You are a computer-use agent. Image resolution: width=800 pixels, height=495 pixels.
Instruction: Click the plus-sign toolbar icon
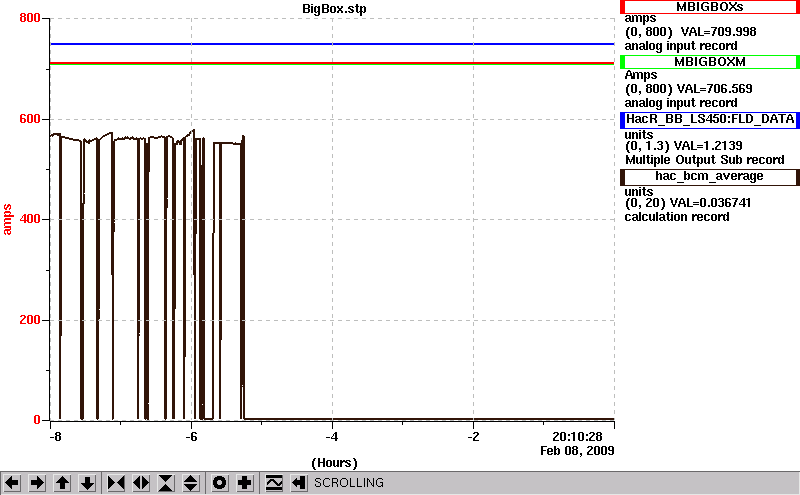(x=245, y=483)
